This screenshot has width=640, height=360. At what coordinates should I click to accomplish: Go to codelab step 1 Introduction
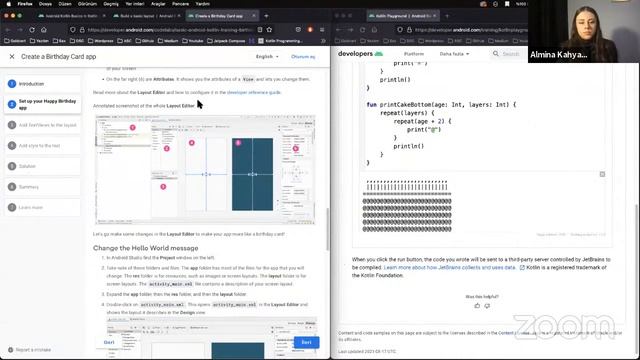coord(42,84)
